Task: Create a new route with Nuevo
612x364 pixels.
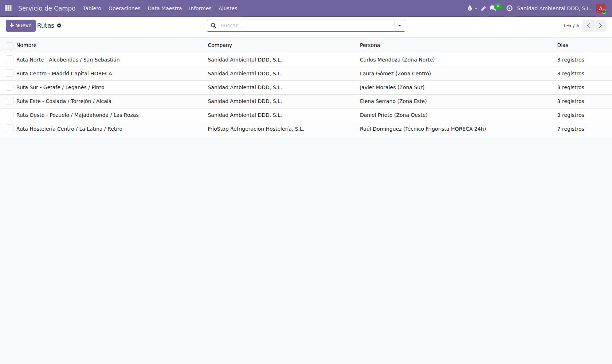Action: click(x=21, y=25)
